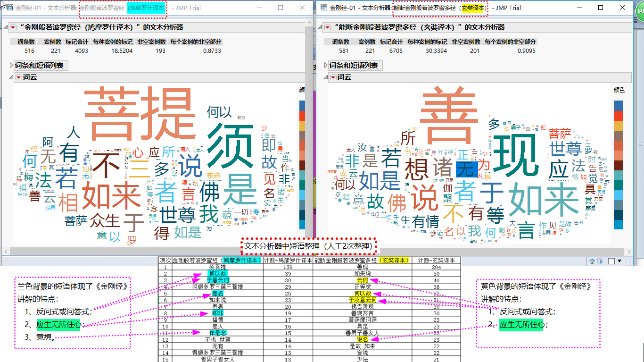
Task: Pick the blue swatch in right legend
Action: click(x=618, y=106)
